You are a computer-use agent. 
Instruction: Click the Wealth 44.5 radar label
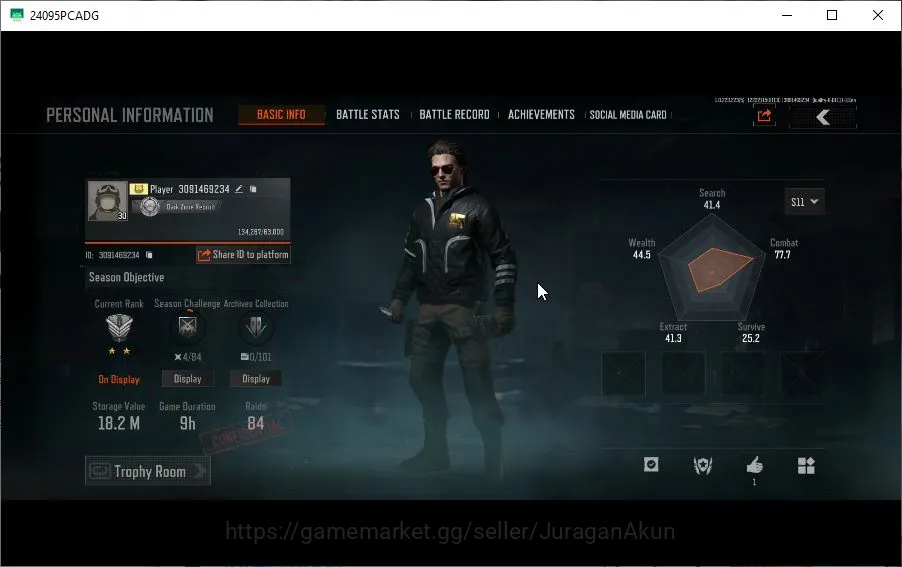(x=641, y=248)
